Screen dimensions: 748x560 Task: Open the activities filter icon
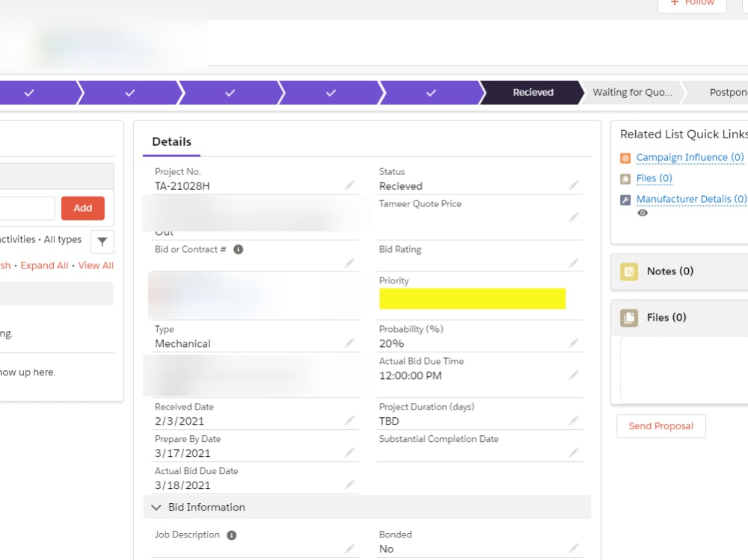(102, 241)
